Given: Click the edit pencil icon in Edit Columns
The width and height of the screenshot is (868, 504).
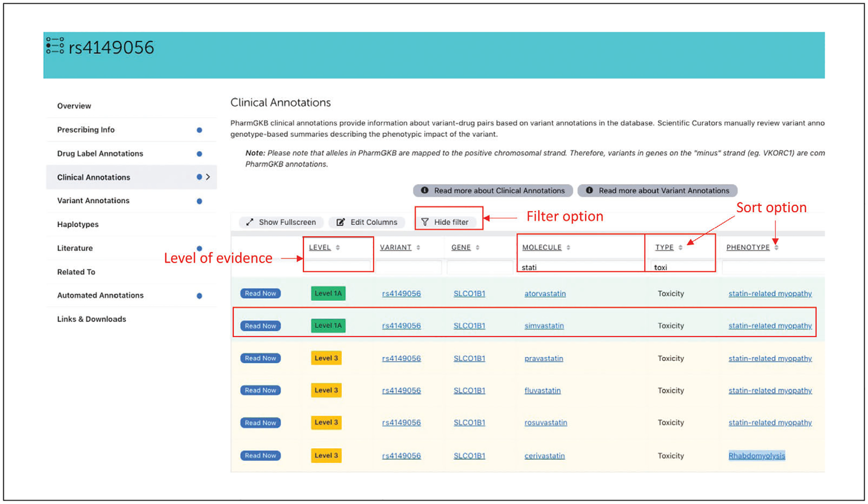Looking at the screenshot, I should pyautogui.click(x=340, y=222).
